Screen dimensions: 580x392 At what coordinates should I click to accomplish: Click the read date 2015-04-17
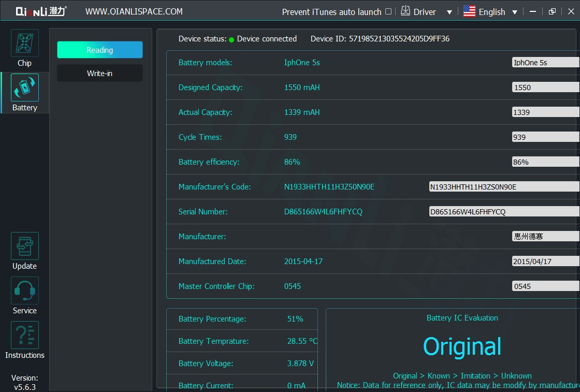[x=303, y=261]
